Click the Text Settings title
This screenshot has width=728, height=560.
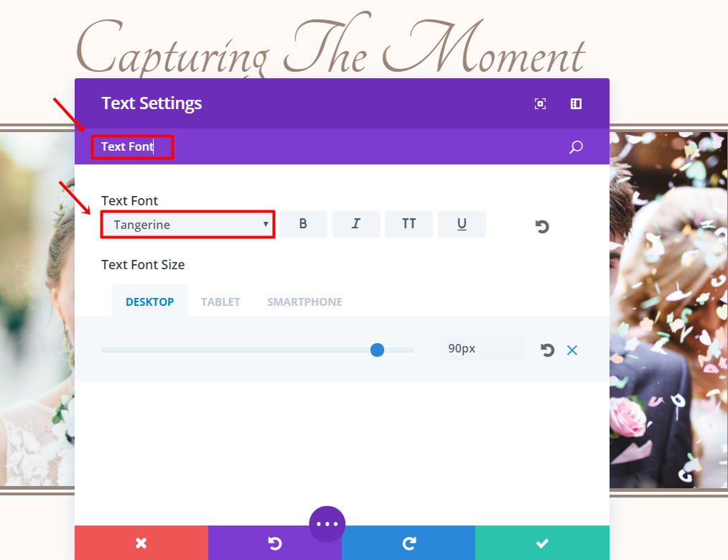point(151,103)
